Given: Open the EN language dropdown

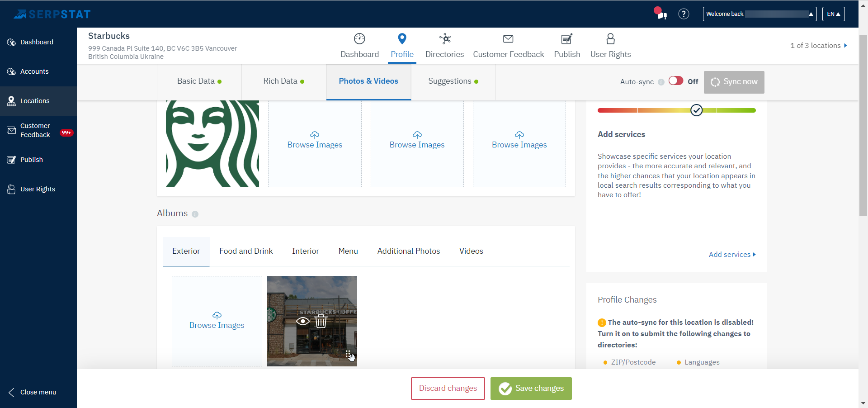Looking at the screenshot, I should point(833,14).
